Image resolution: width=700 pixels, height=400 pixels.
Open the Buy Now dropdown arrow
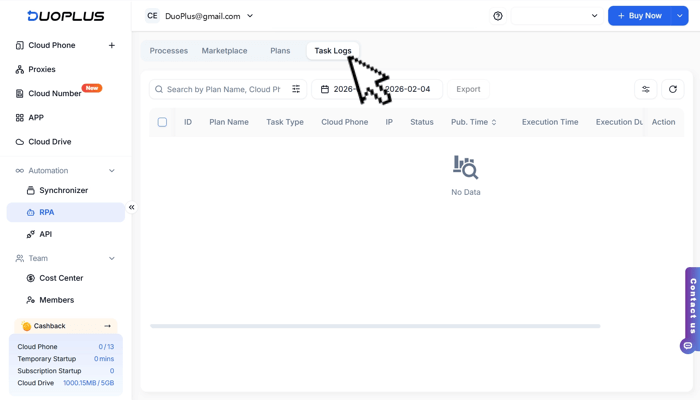(x=680, y=16)
